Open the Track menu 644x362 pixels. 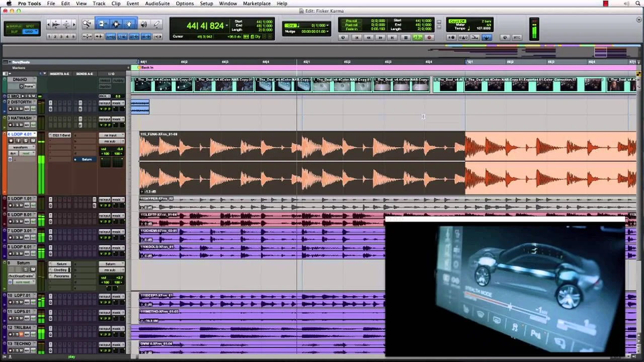[99, 4]
